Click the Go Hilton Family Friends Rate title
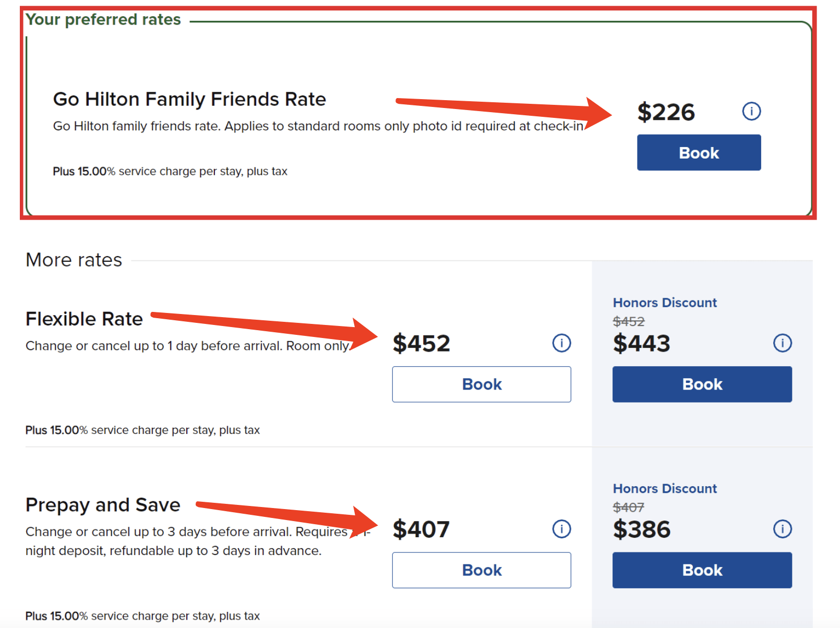Image resolution: width=840 pixels, height=628 pixels. point(189,99)
